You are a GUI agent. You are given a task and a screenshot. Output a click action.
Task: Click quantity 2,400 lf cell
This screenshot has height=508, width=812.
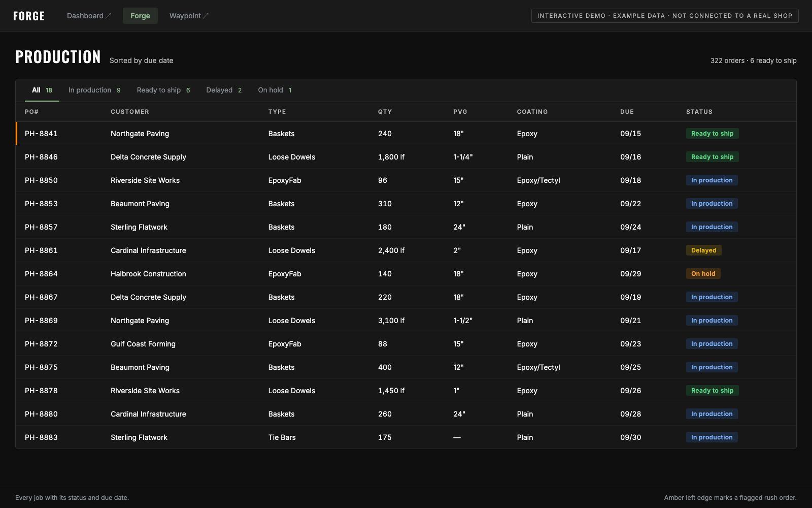pos(391,250)
